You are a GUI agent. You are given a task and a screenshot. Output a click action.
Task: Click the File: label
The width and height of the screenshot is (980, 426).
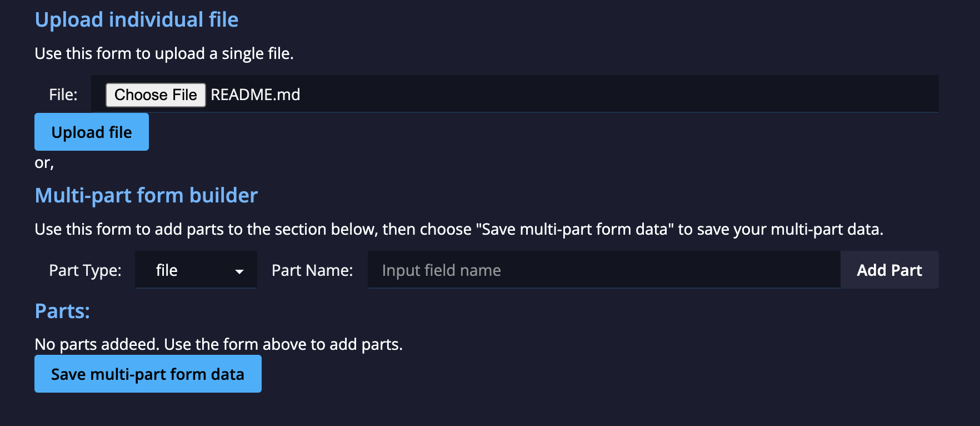63,95
